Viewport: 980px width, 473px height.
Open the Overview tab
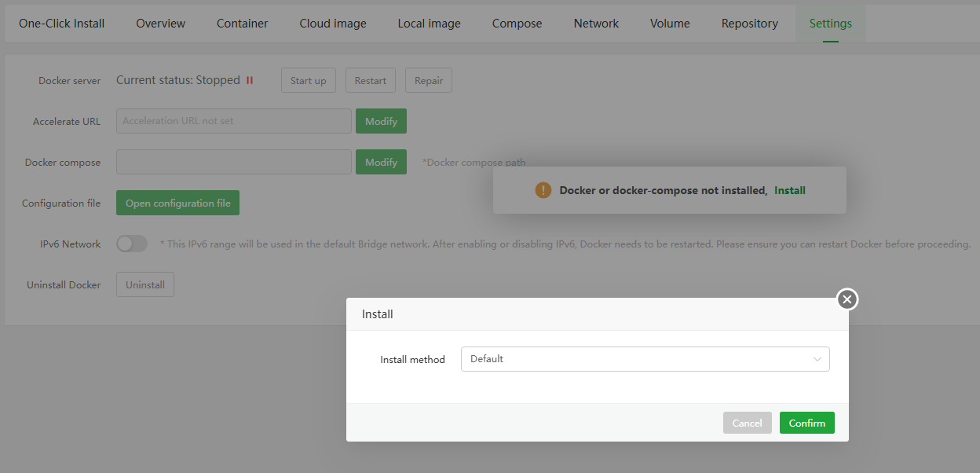(x=161, y=24)
